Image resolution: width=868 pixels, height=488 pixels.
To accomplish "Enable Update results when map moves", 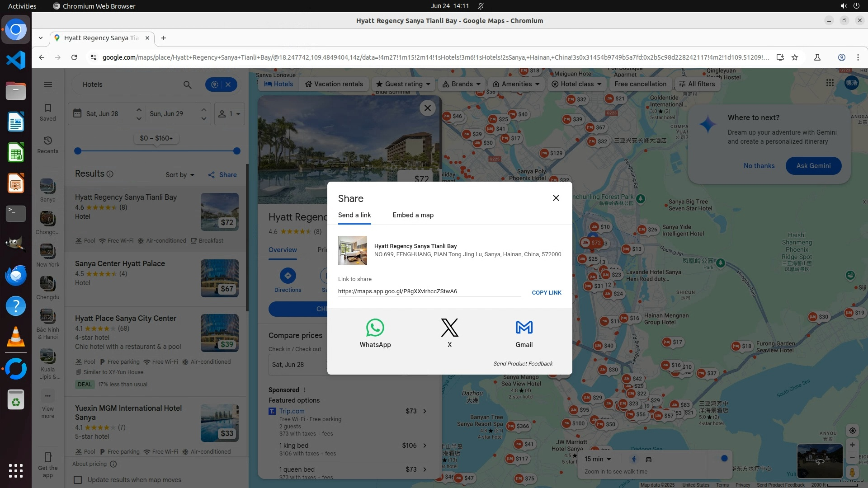I will [x=78, y=480].
